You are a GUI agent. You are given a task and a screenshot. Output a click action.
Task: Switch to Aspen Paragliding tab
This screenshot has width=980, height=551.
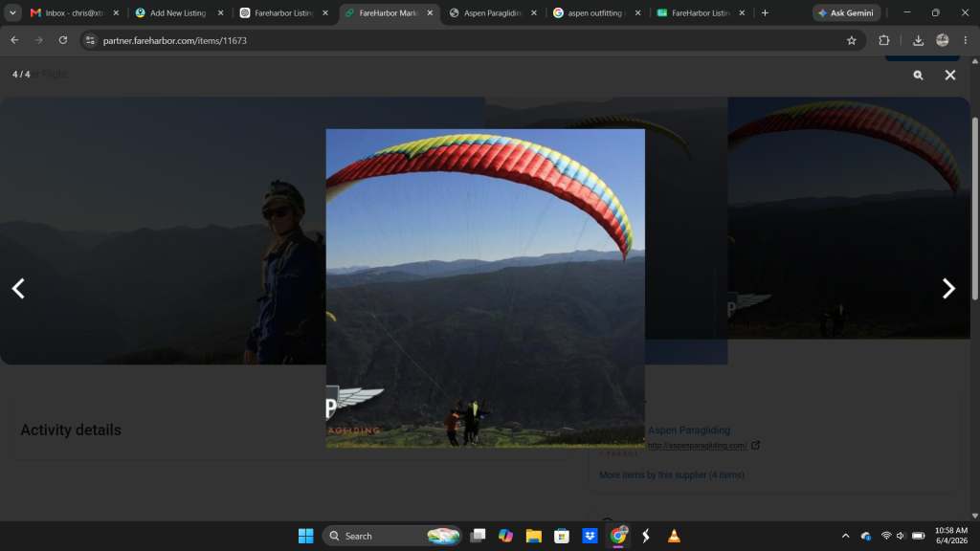tap(492, 12)
